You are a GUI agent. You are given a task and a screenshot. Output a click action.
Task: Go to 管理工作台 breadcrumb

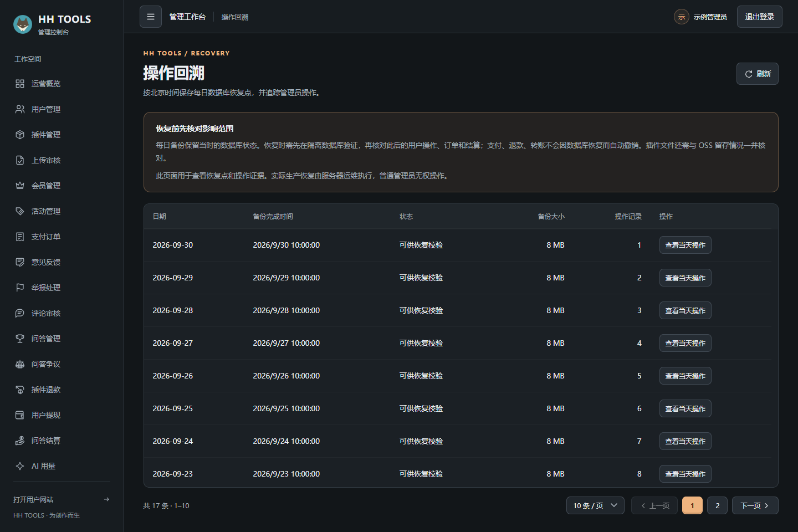[187, 17]
